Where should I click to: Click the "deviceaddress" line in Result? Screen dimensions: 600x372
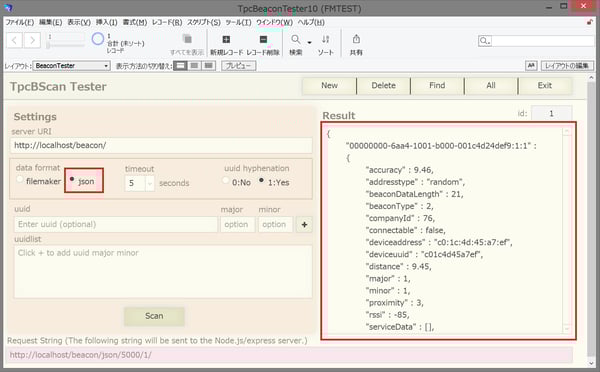point(439,243)
